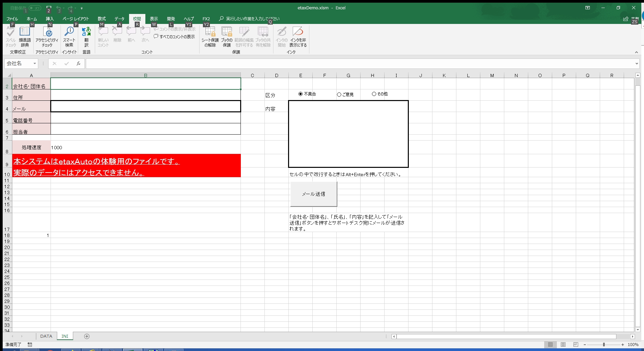Click the Translate (翻訳) icon

pos(86,37)
